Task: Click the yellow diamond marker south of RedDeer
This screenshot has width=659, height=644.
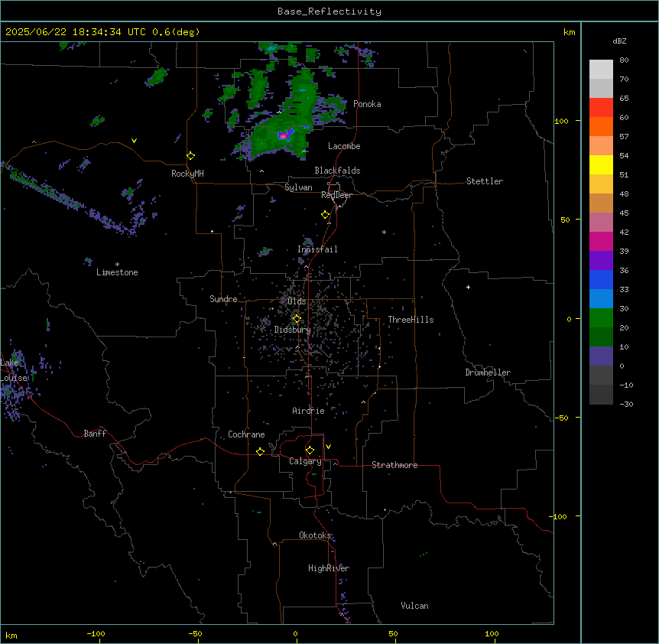Action: [326, 215]
